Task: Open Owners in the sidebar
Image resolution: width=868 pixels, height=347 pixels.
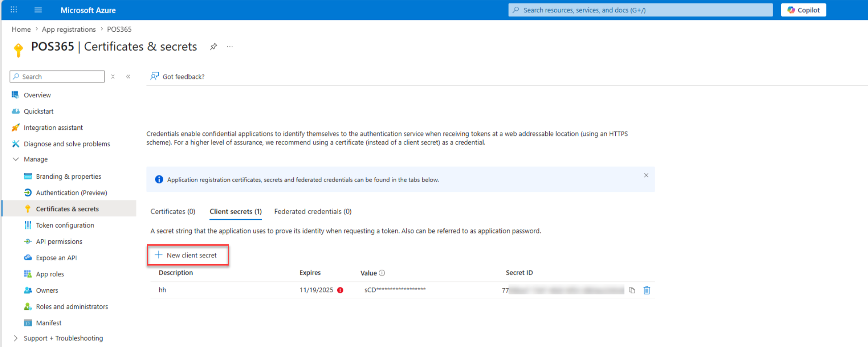Action: click(47, 290)
